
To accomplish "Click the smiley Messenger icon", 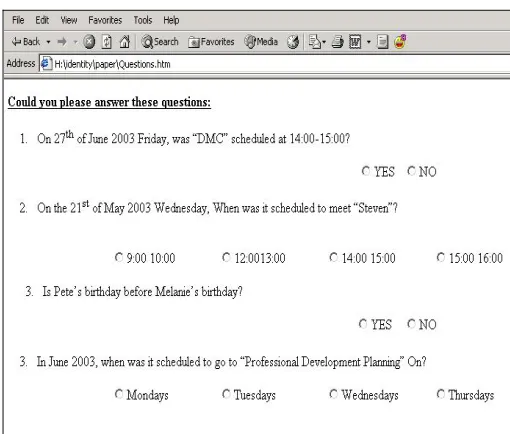I will tap(400, 42).
